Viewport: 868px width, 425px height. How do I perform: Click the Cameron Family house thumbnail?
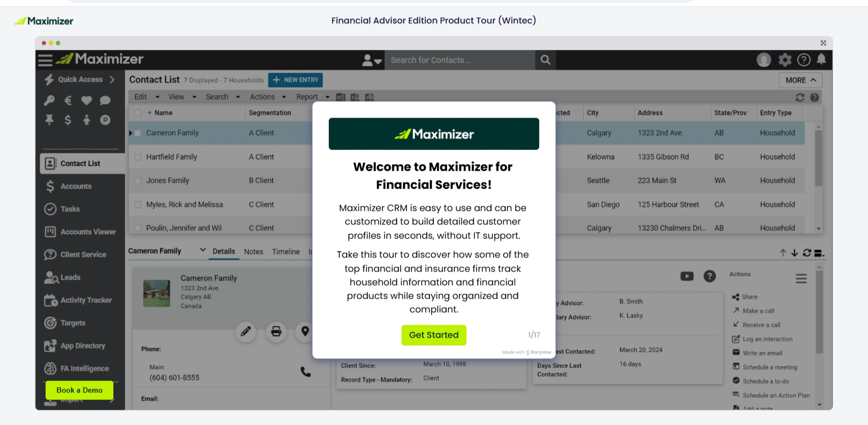click(157, 293)
